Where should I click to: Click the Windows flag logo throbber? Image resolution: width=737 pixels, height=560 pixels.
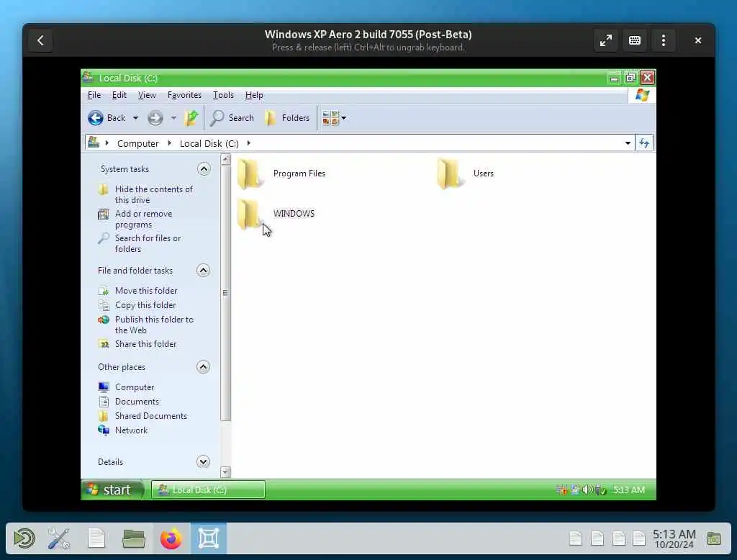click(642, 95)
